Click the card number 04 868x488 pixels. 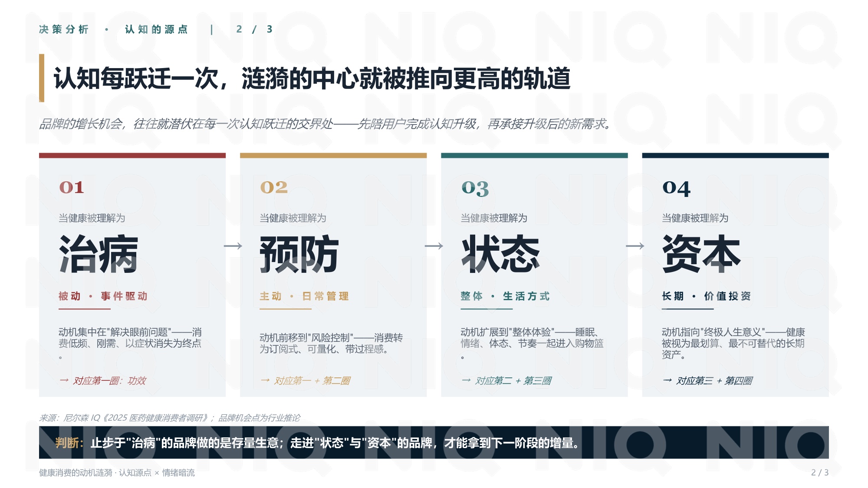(676, 188)
